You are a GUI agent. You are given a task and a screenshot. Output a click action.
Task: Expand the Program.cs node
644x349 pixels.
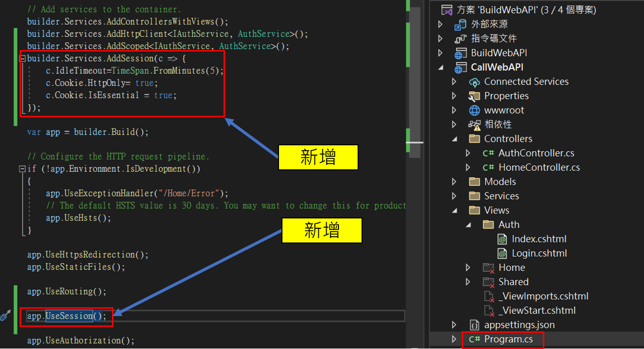[x=454, y=339]
